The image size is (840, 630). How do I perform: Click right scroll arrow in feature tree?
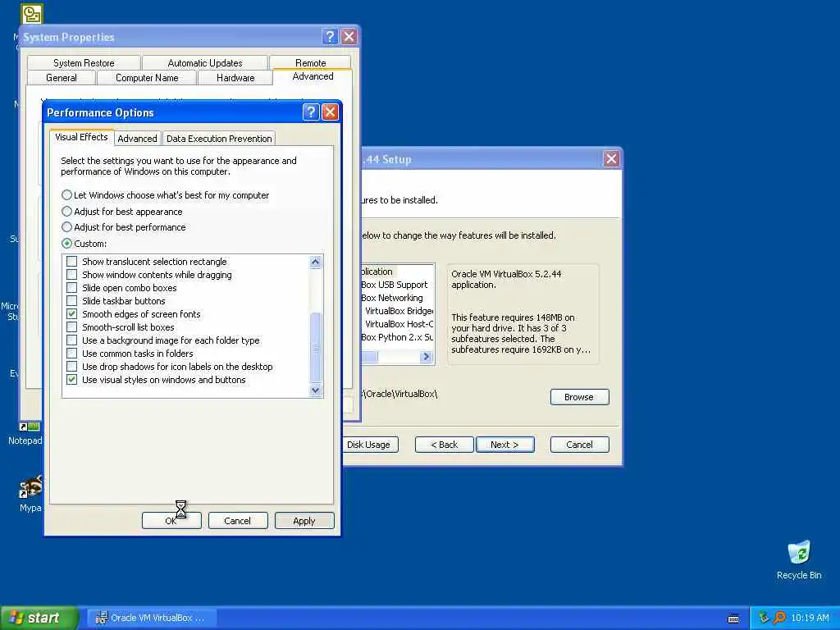click(426, 356)
